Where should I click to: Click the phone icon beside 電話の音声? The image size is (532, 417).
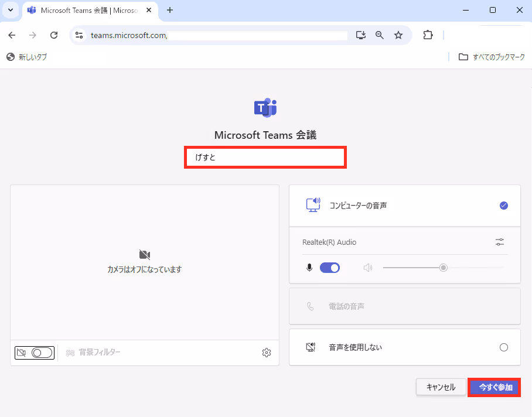311,306
